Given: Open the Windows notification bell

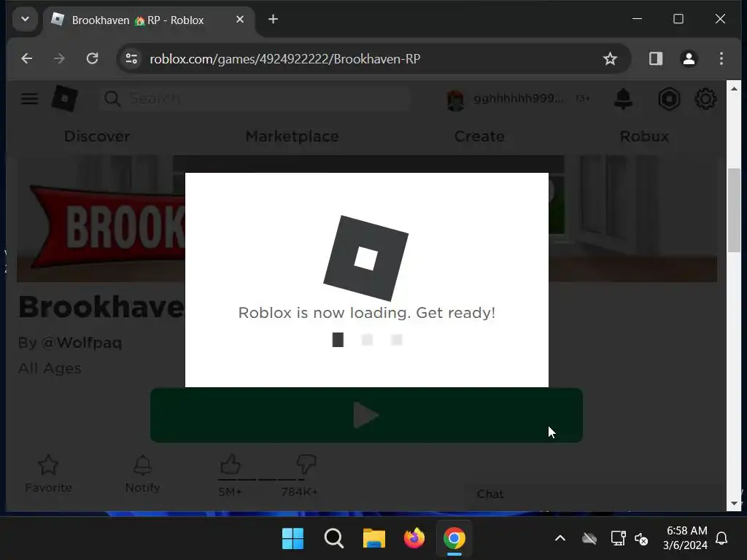Looking at the screenshot, I should tap(721, 539).
